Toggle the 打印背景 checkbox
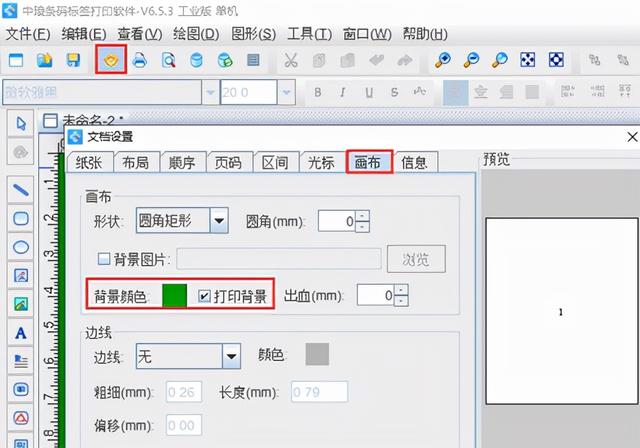Image resolution: width=640 pixels, height=448 pixels. (x=205, y=296)
